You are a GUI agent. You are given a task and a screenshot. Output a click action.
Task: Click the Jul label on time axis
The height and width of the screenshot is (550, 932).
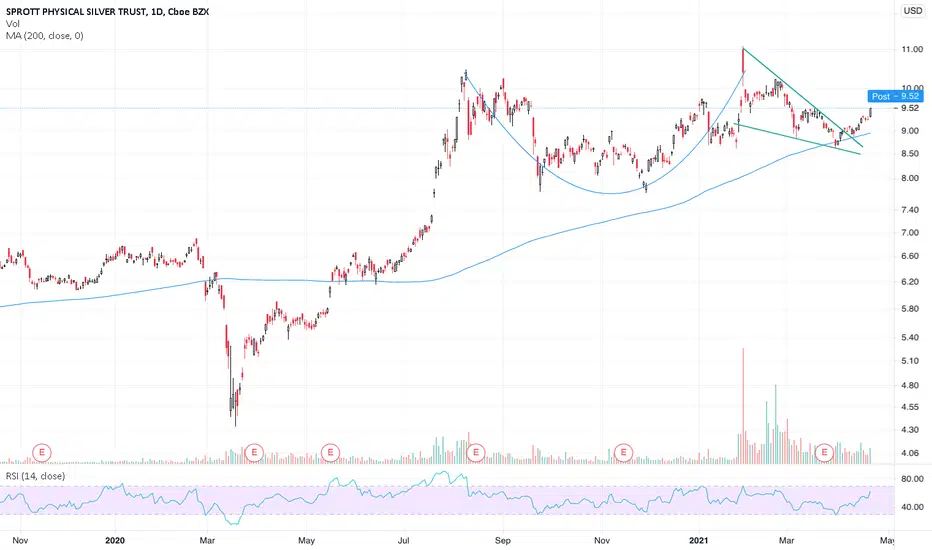click(x=404, y=540)
